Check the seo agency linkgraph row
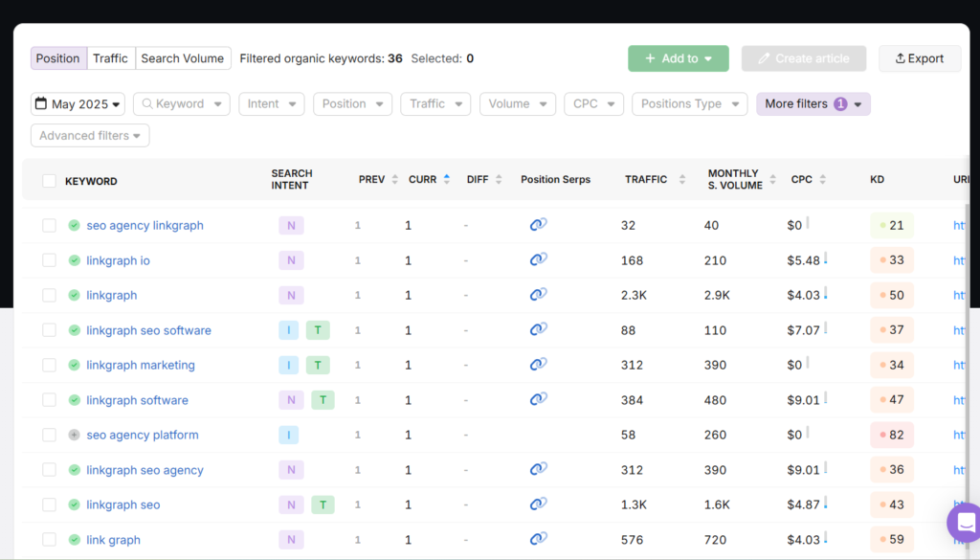 coord(49,225)
